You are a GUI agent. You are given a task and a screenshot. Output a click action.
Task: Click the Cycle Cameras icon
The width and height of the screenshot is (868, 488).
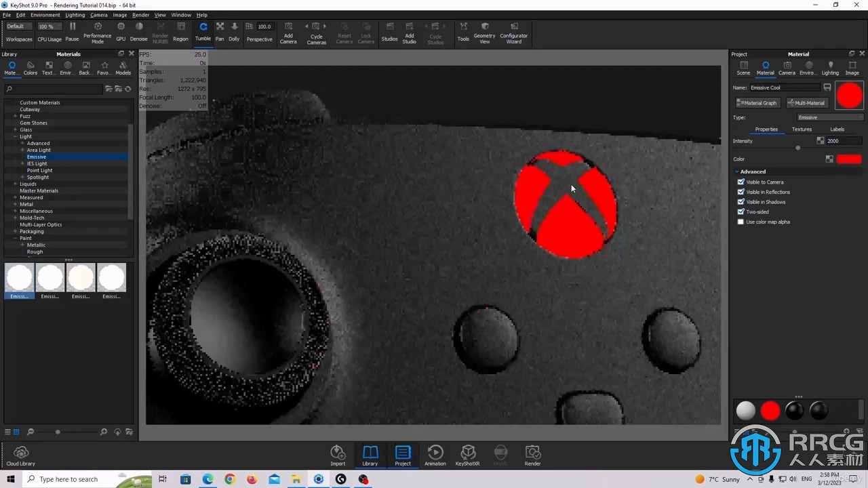316,33
